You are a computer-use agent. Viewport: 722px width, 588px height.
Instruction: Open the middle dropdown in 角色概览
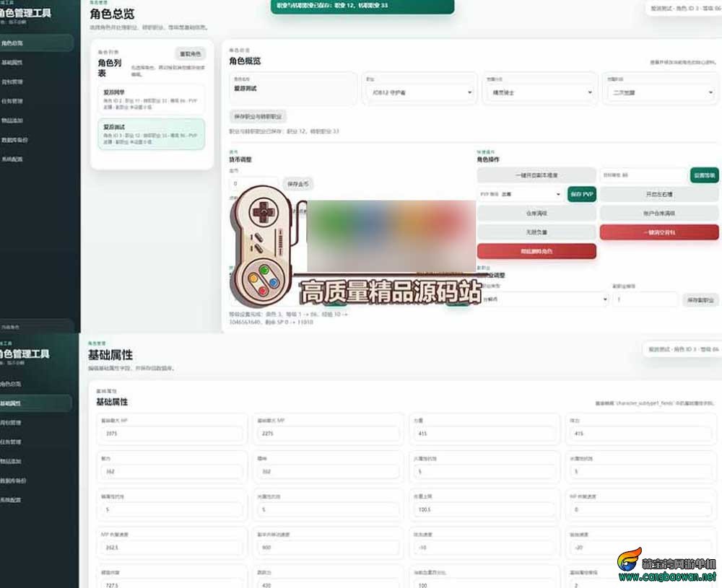pyautogui.click(x=541, y=92)
